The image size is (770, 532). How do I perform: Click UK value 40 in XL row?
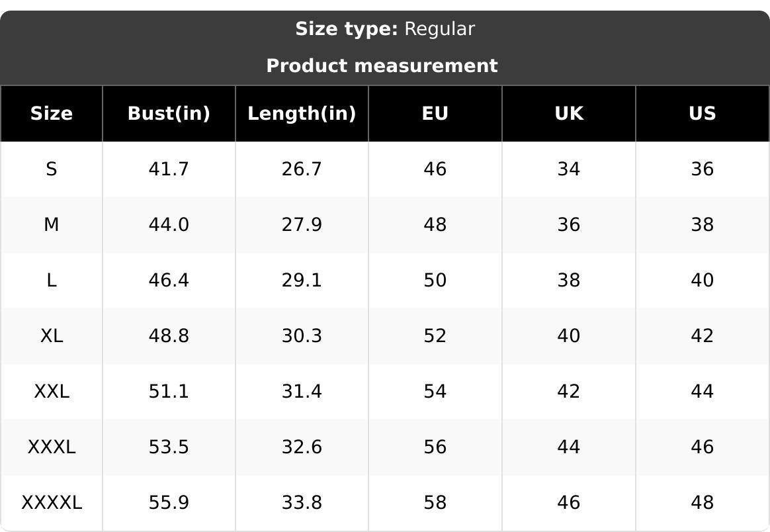(569, 335)
